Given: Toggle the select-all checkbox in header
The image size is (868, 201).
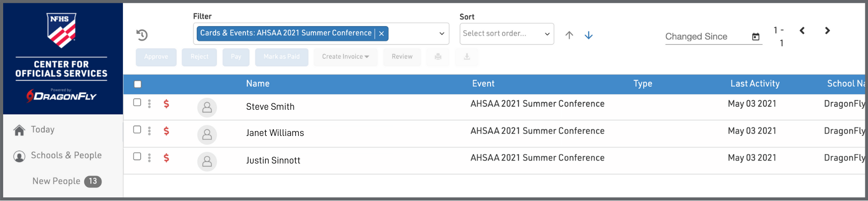Looking at the screenshot, I should pos(138,84).
